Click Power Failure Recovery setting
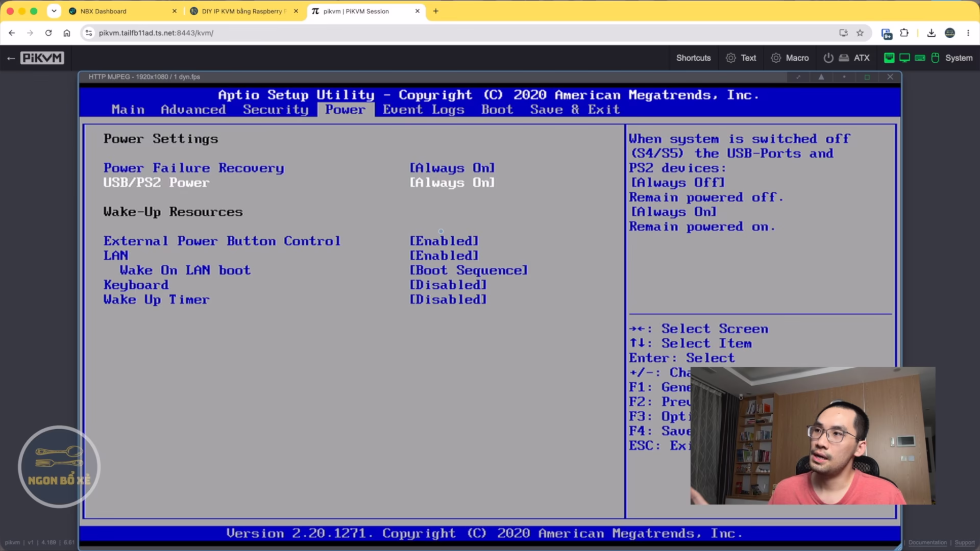Viewport: 980px width, 551px height. 194,168
